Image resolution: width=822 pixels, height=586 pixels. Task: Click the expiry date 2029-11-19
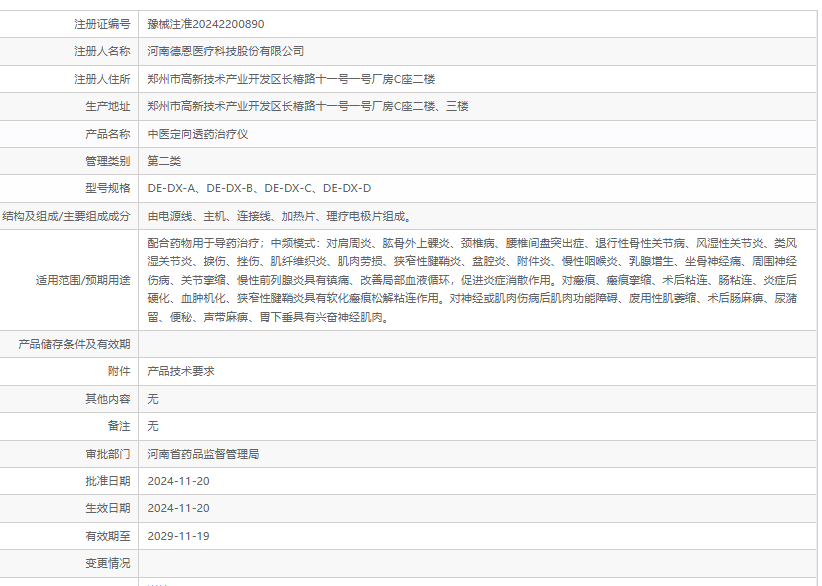(178, 536)
